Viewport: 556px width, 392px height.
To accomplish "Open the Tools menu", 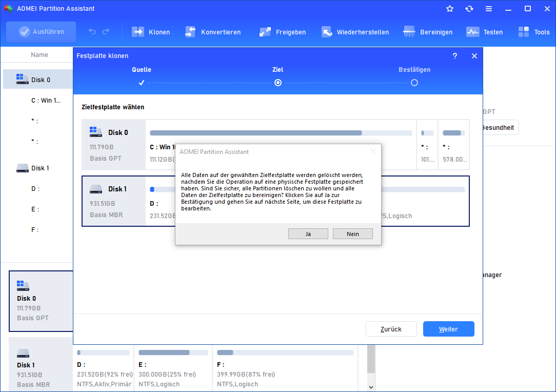I will 534,32.
